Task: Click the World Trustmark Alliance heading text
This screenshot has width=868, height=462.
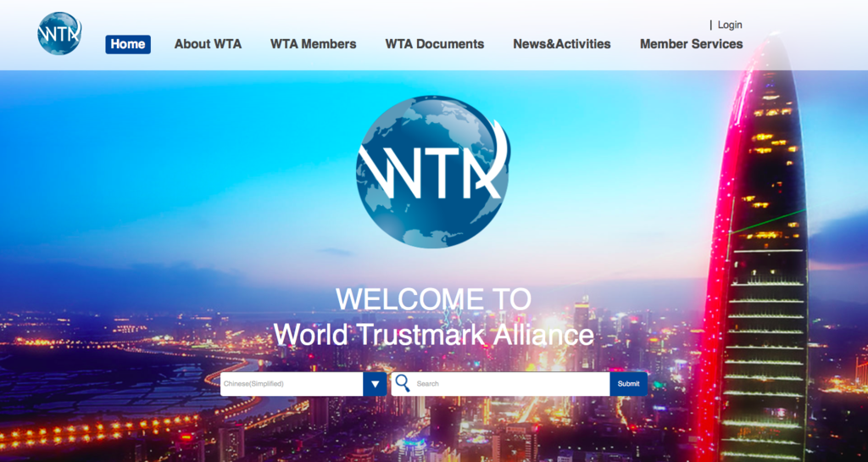Action: click(433, 334)
